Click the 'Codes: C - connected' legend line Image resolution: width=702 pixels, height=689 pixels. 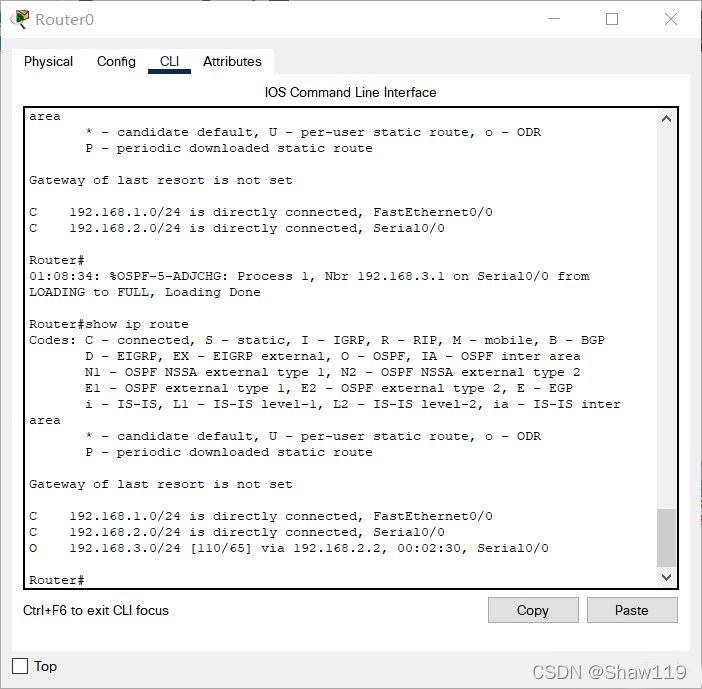[317, 340]
